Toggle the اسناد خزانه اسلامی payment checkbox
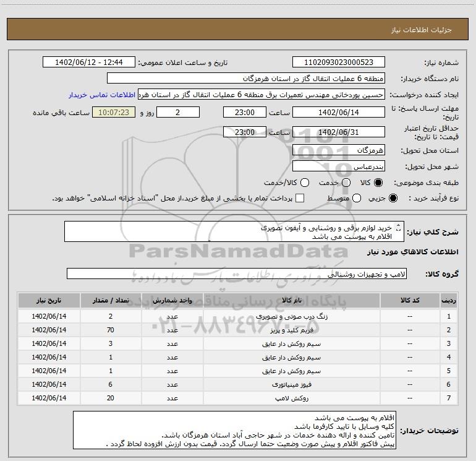 [x=300, y=198]
